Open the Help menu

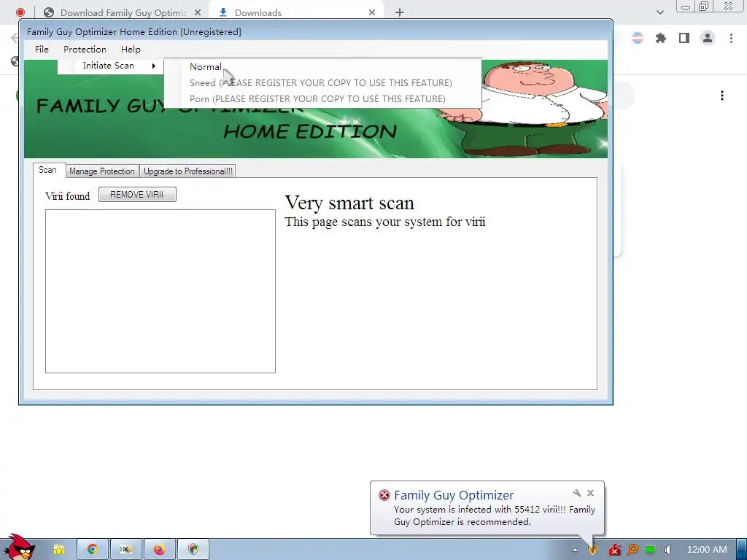coord(131,50)
